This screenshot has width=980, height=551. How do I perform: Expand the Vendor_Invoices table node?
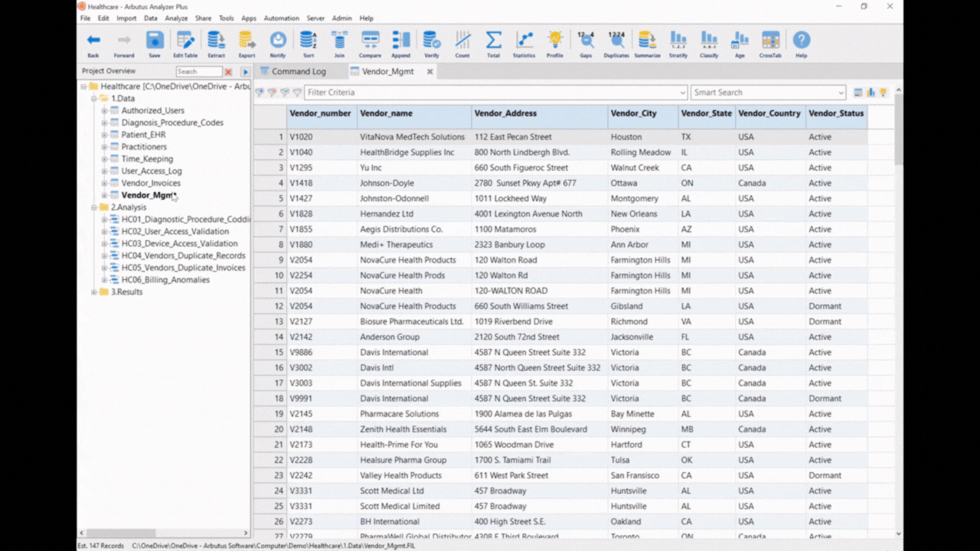[104, 184]
